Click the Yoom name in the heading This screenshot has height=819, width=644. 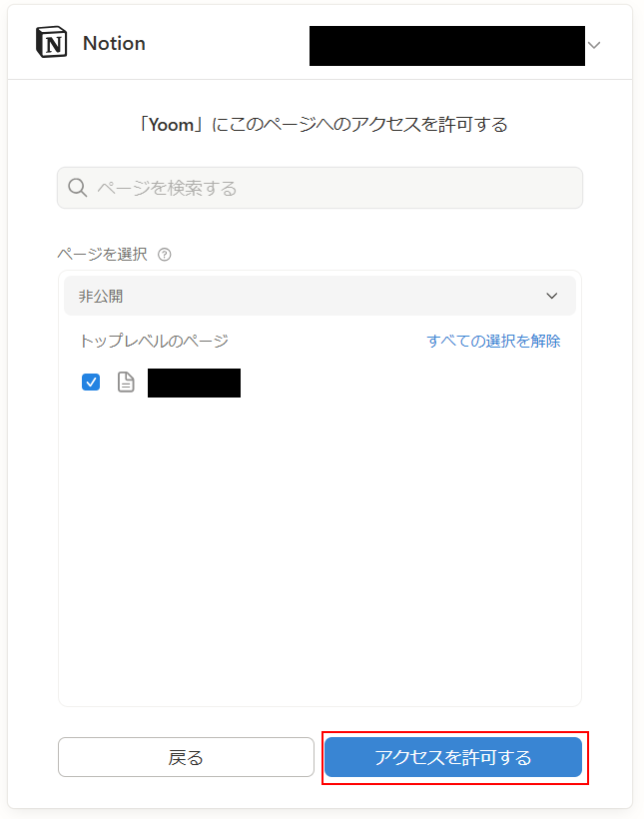tap(172, 125)
